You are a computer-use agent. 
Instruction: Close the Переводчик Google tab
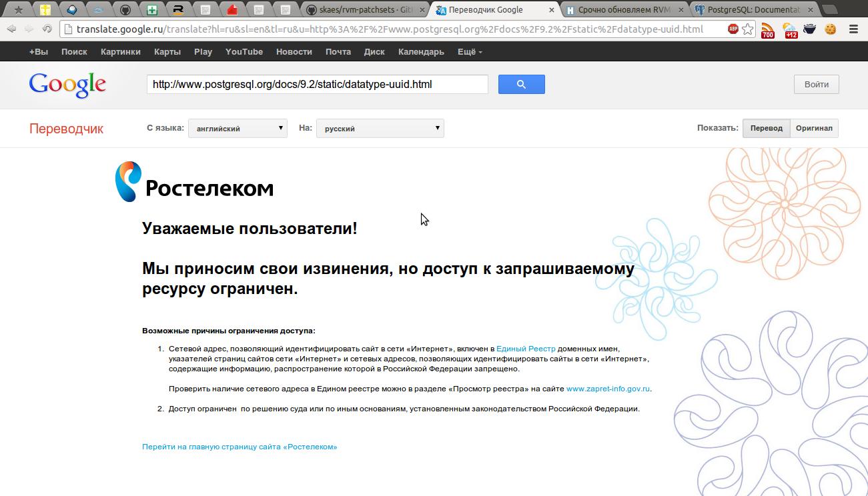pyautogui.click(x=551, y=10)
